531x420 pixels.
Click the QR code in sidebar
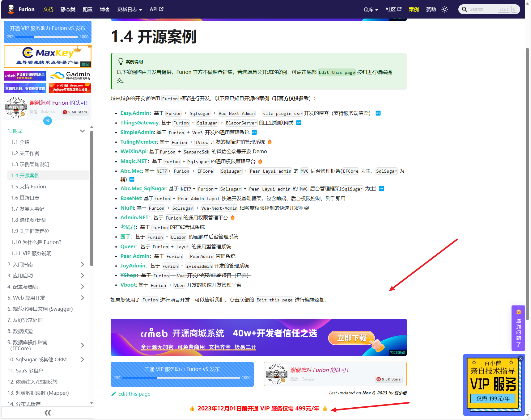[x=16, y=107]
